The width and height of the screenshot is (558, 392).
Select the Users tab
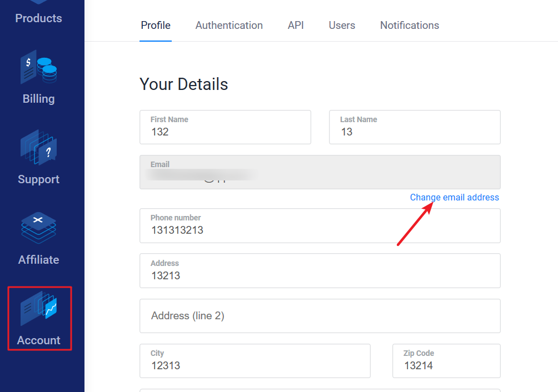point(342,26)
